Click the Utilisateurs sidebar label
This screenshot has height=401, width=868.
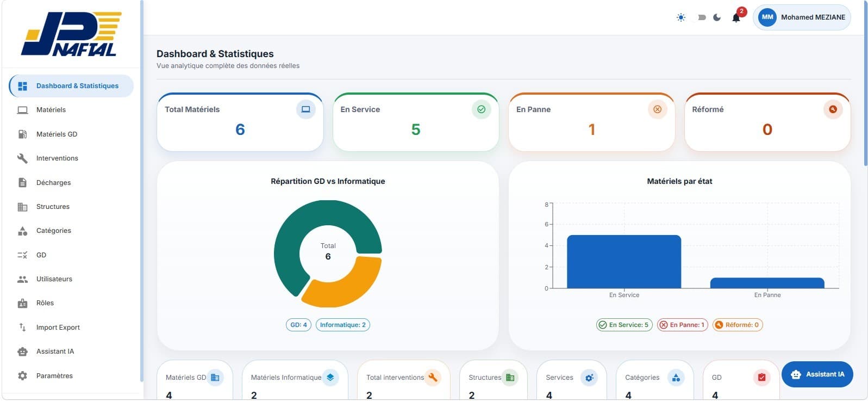click(x=54, y=279)
